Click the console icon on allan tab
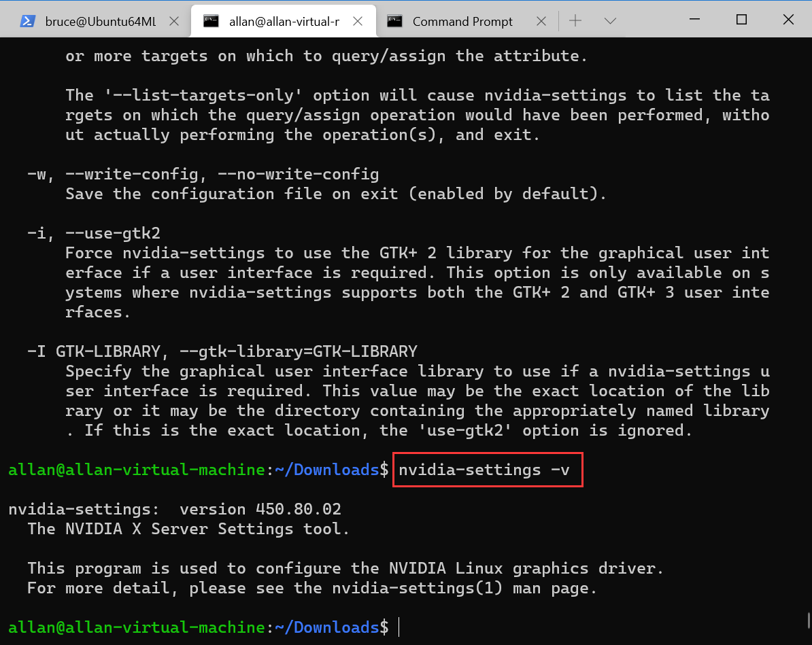This screenshot has height=645, width=812. pos(211,21)
